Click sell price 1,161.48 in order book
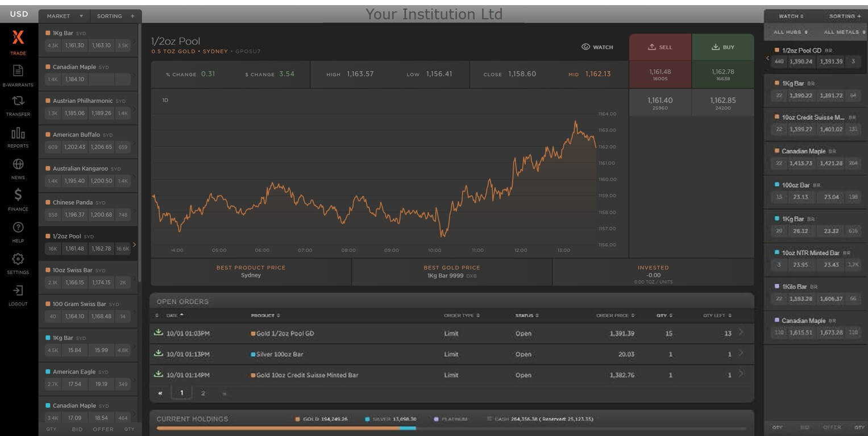 click(660, 74)
